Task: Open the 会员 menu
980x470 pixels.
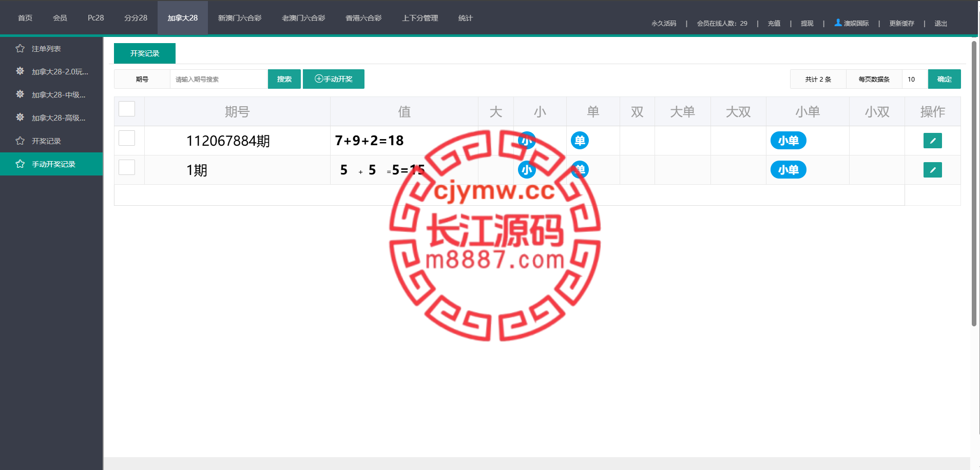Action: point(60,18)
